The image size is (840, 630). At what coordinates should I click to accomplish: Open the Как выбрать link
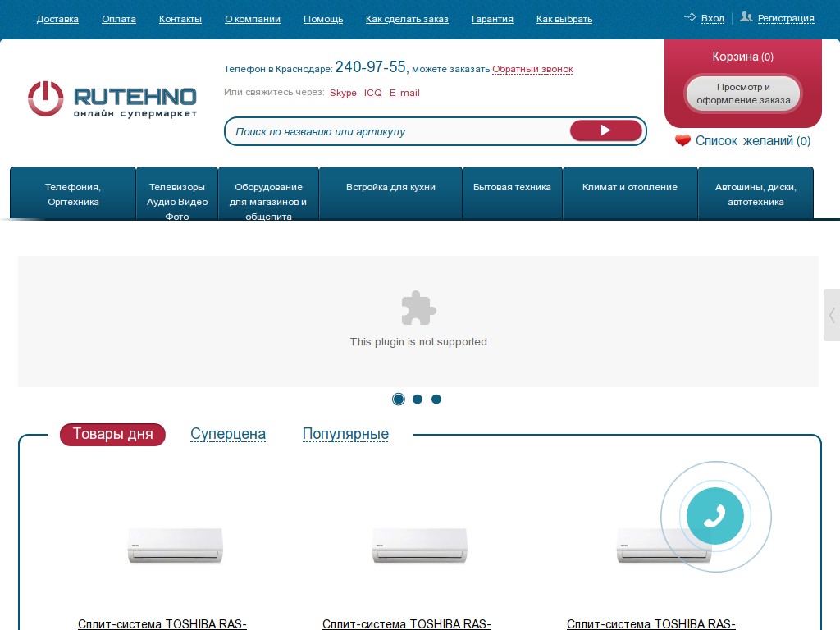click(564, 20)
